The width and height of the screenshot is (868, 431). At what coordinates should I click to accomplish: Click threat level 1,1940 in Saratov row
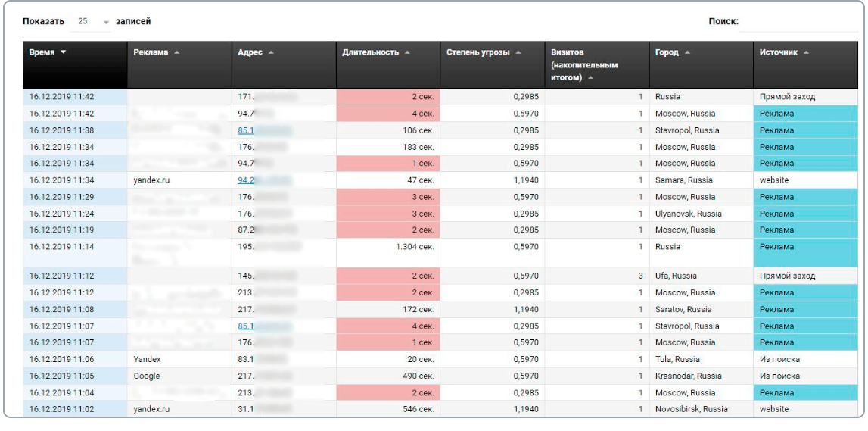[x=526, y=310]
